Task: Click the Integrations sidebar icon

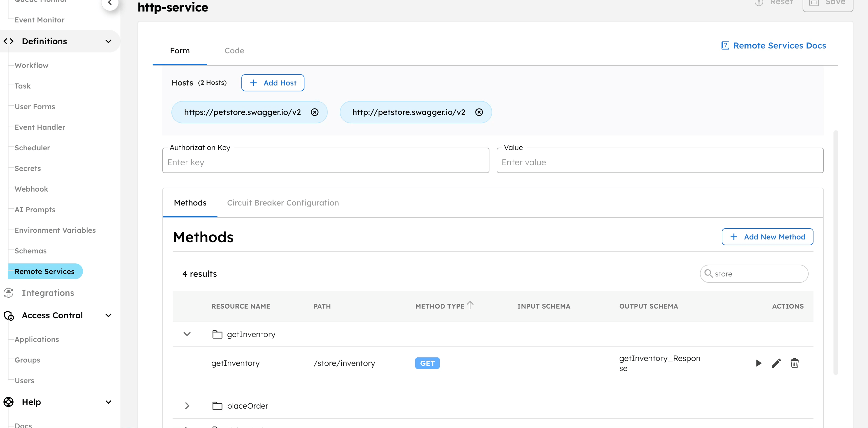Action: [8, 293]
